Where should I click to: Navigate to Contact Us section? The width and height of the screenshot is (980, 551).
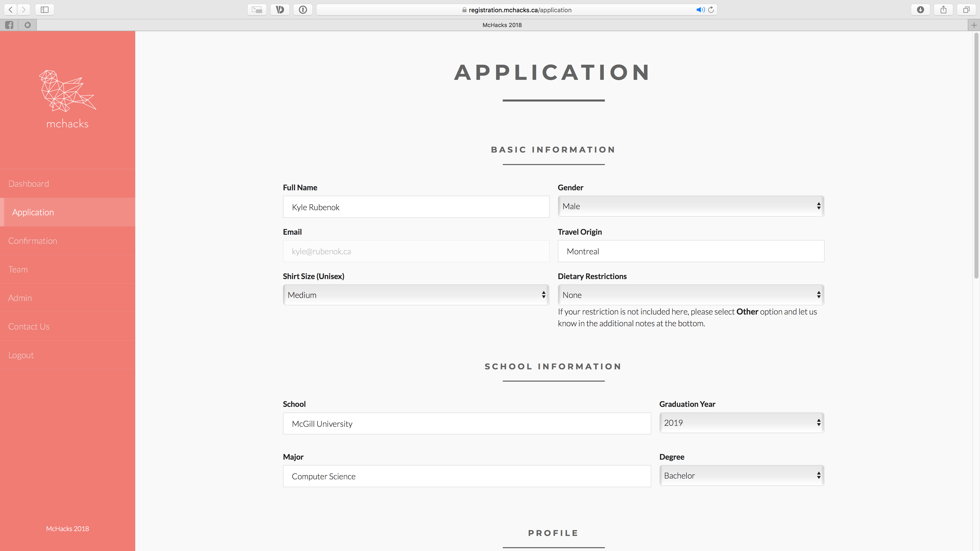[28, 326]
